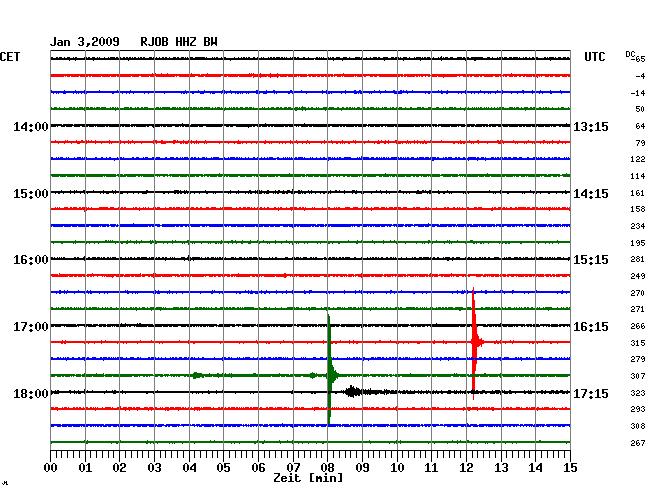This screenshot has width=650, height=494.
Task: Click the 15:15 UTC time label
Action: coord(591,260)
